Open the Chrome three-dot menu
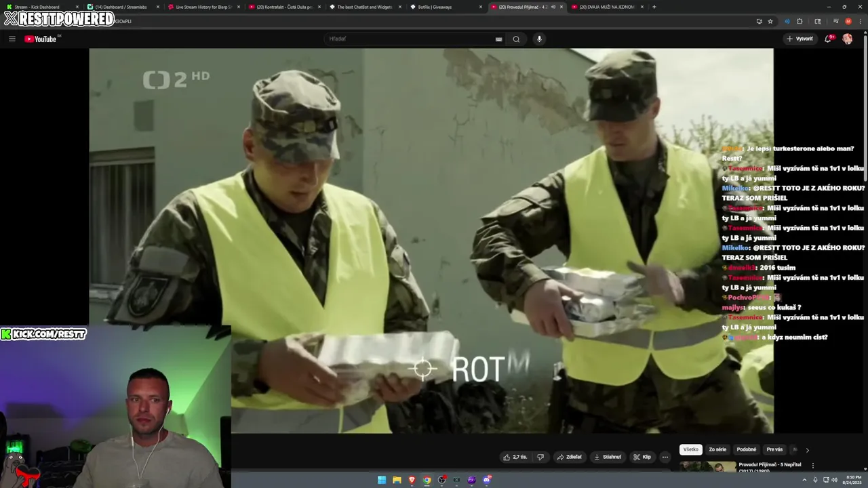Image resolution: width=868 pixels, height=488 pixels. pos(860,21)
